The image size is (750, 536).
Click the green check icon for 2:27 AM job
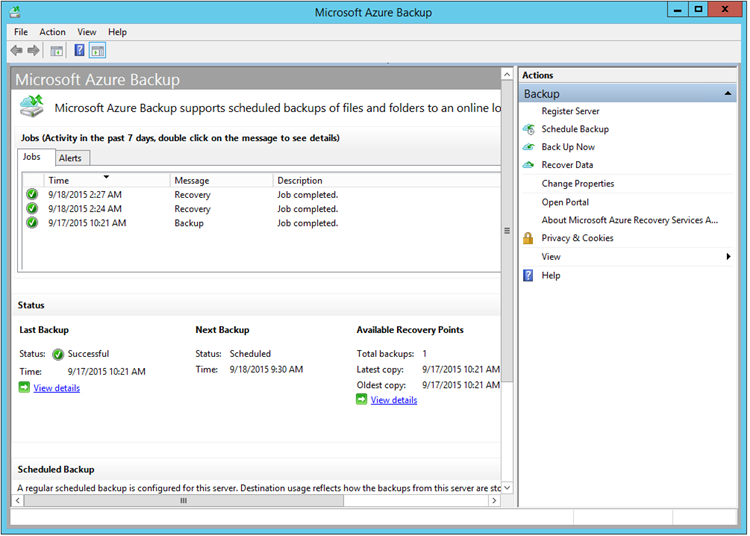tap(32, 195)
